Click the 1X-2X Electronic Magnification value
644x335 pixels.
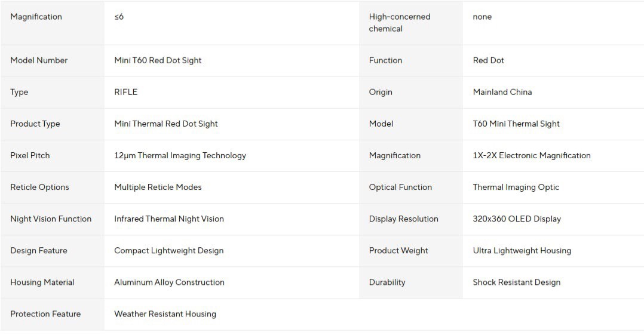pos(532,155)
